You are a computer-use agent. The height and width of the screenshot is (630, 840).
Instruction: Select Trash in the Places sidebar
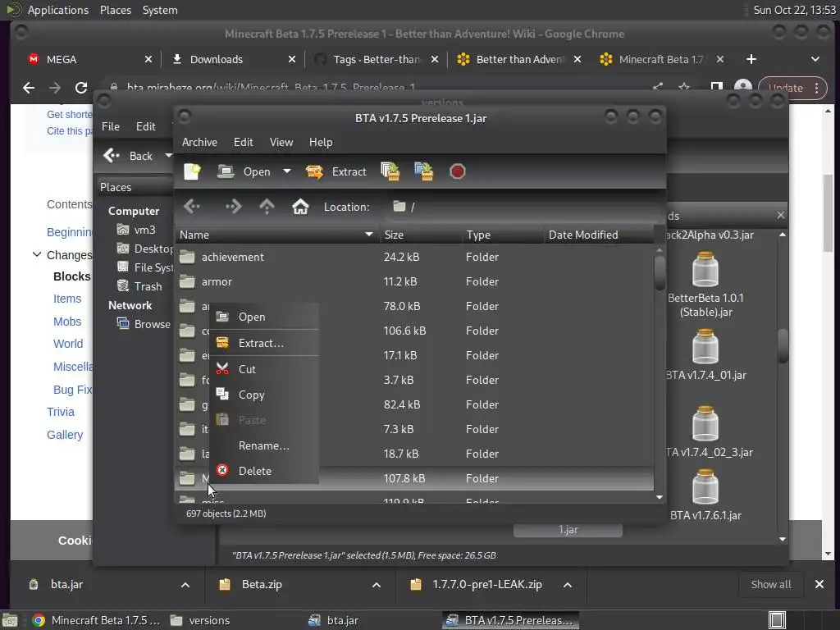[139, 286]
